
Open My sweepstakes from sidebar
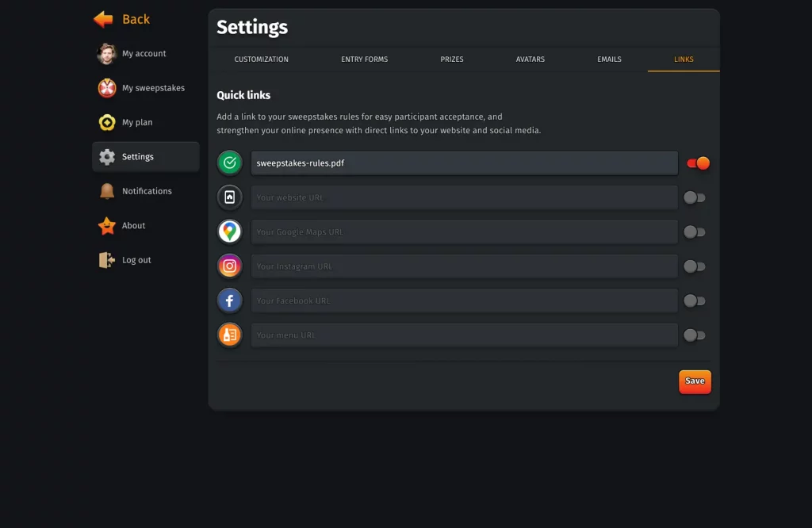pos(153,88)
